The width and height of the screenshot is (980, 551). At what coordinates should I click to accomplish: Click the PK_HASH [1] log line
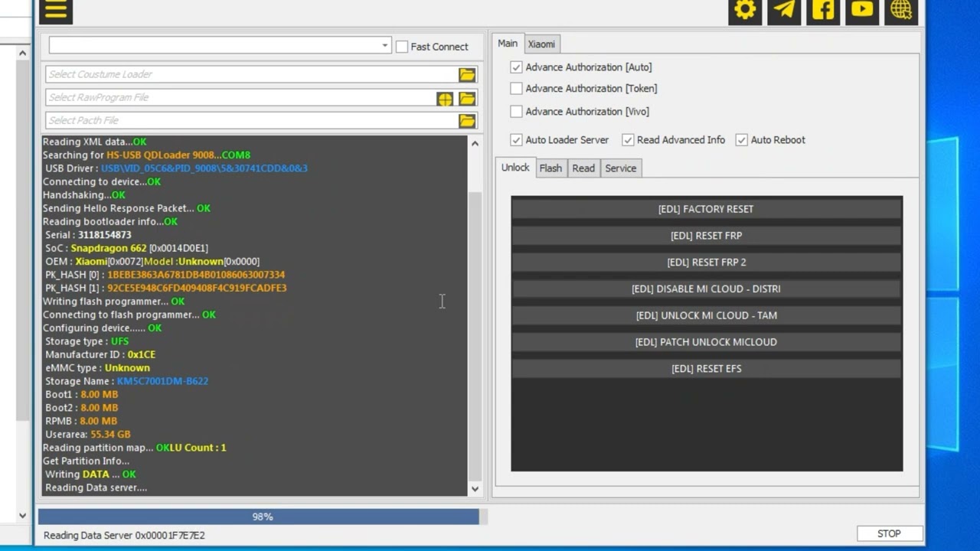[165, 288]
